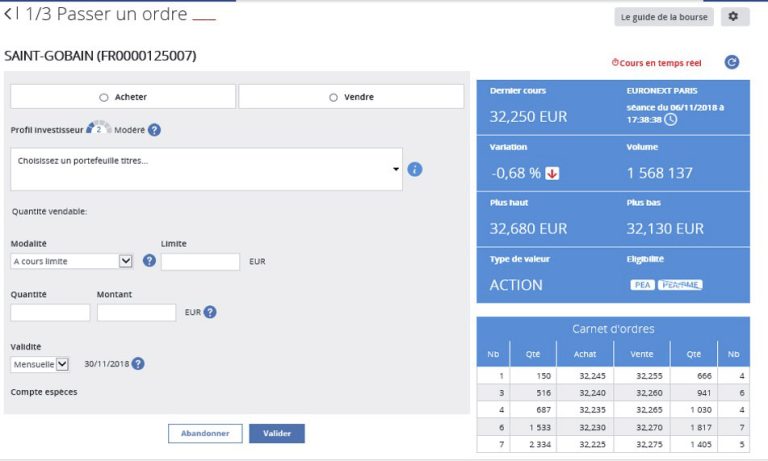Click the PEA-PME eligibility badge
Viewport: 768px width, 461px height.
(680, 285)
